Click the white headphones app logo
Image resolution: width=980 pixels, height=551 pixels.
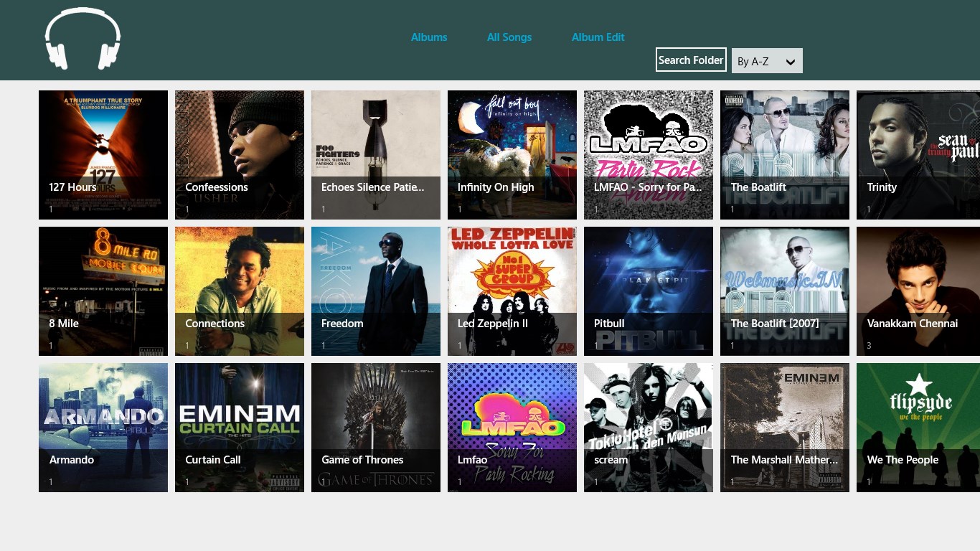[x=83, y=39]
